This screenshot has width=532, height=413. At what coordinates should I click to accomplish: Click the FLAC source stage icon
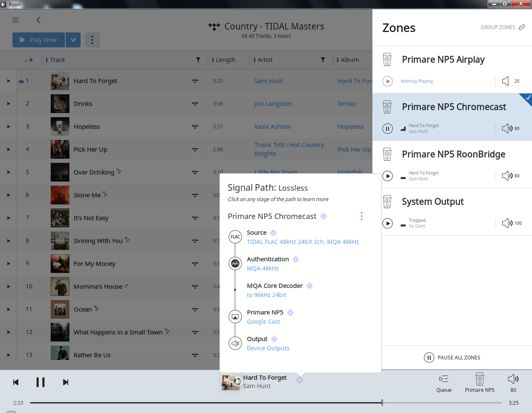pyautogui.click(x=235, y=237)
